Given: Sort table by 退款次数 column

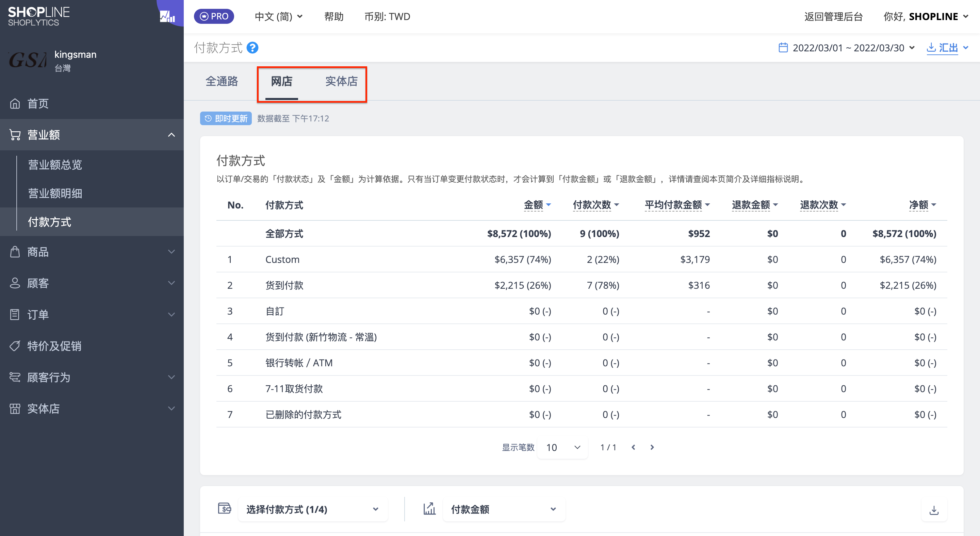Looking at the screenshot, I should pyautogui.click(x=823, y=205).
